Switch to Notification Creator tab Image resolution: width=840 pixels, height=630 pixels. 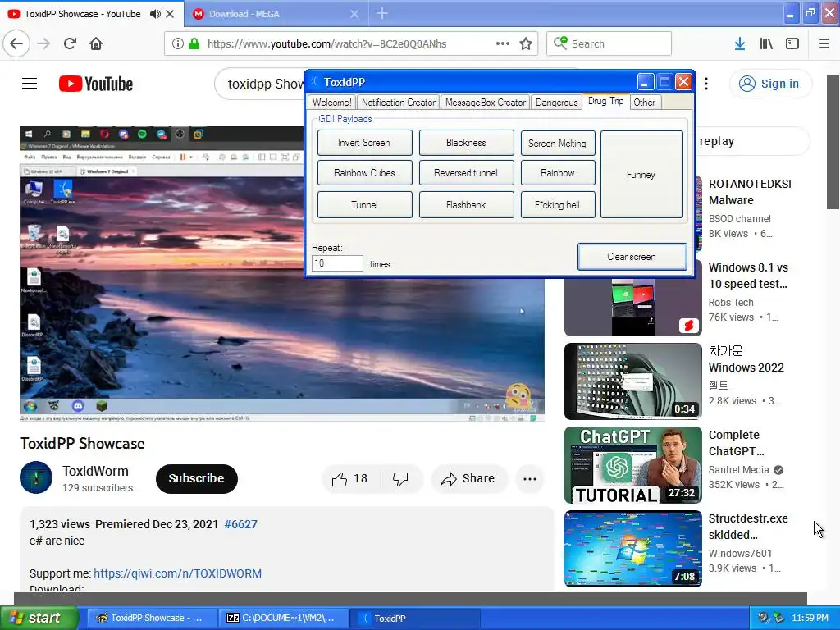398,103
